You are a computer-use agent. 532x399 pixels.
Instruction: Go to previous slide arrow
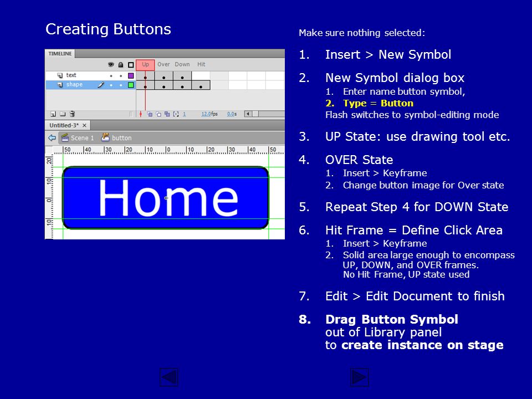point(168,377)
